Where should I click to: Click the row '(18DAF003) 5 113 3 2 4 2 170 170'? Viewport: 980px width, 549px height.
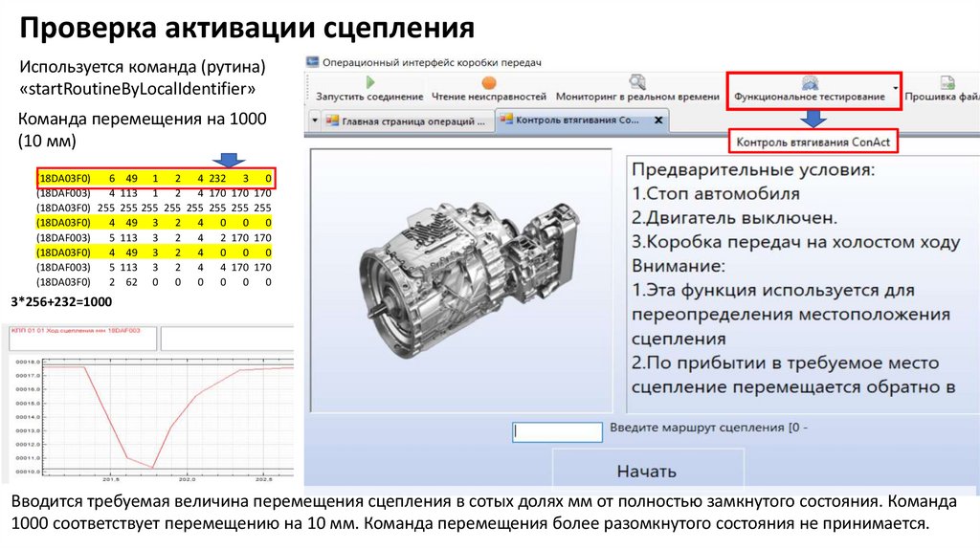(x=154, y=238)
